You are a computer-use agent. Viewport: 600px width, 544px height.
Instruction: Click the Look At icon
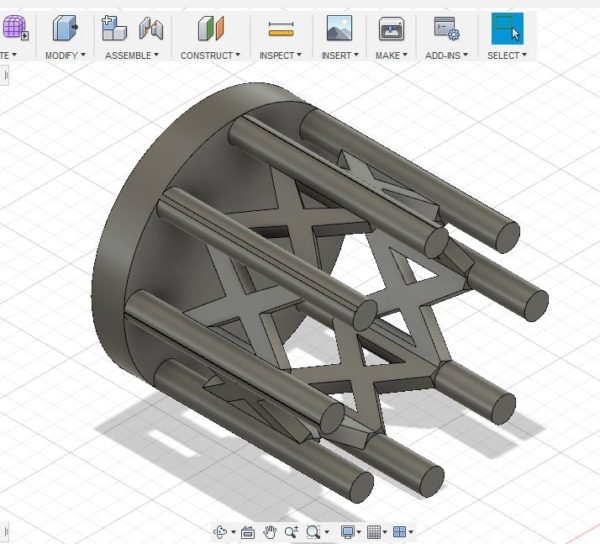(248, 532)
